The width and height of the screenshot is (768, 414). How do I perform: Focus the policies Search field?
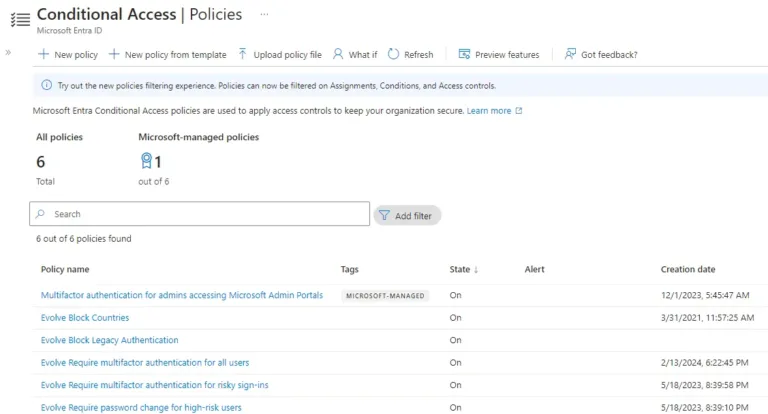(x=199, y=214)
